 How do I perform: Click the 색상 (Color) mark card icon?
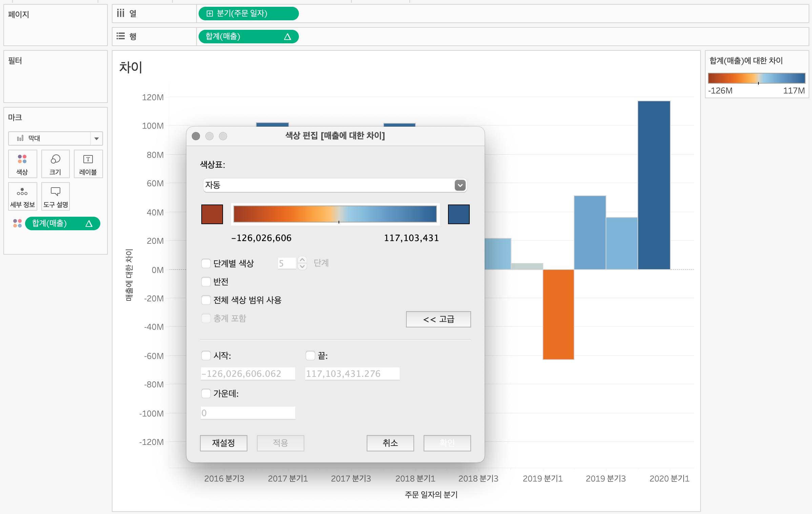pos(22,164)
